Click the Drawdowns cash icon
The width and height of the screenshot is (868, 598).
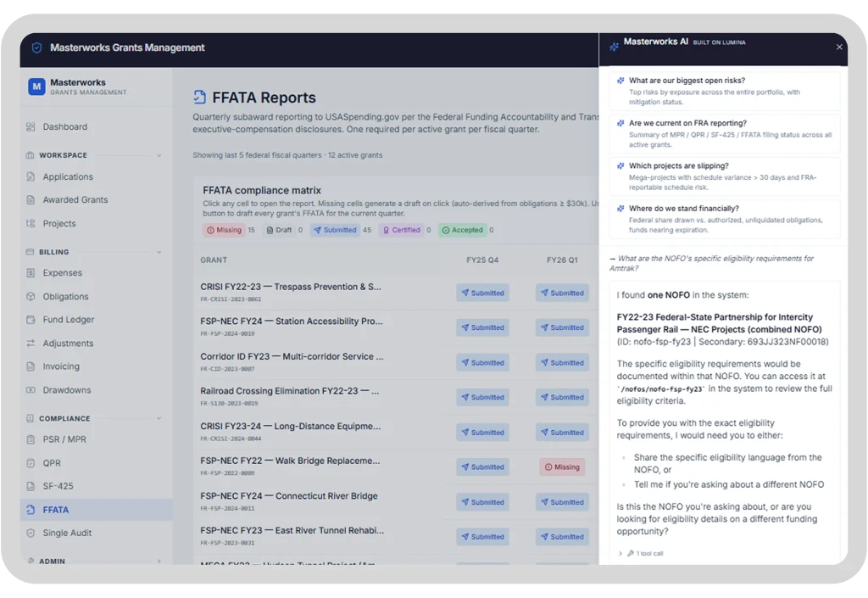pos(31,390)
